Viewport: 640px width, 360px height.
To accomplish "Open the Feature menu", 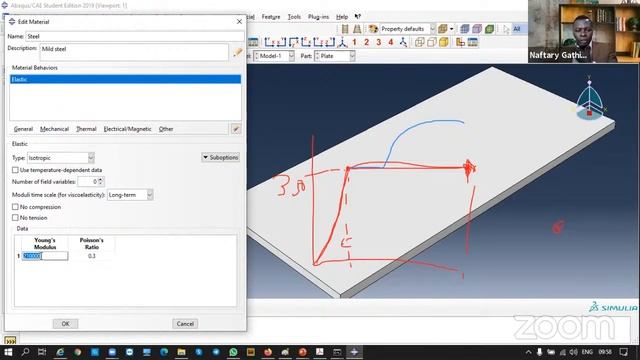I will click(271, 17).
